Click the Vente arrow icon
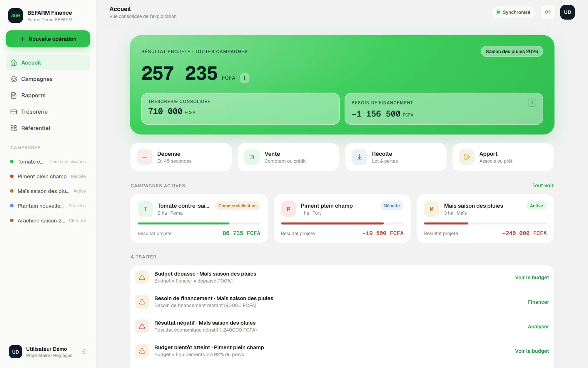588x368 pixels. tap(252, 157)
